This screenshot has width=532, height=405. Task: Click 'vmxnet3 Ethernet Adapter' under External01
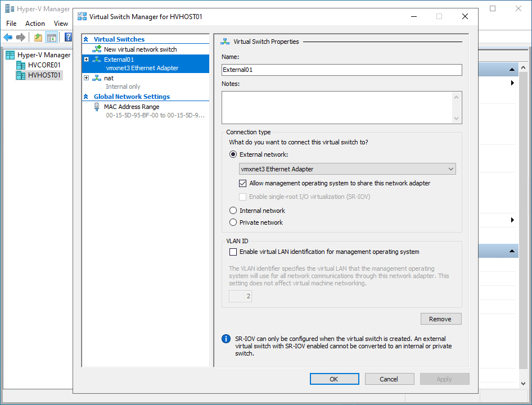tap(142, 68)
